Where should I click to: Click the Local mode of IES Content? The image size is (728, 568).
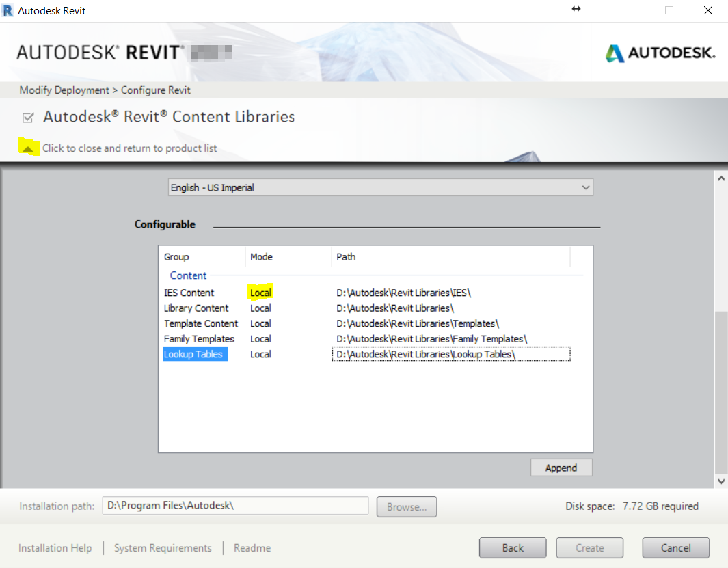(x=260, y=293)
